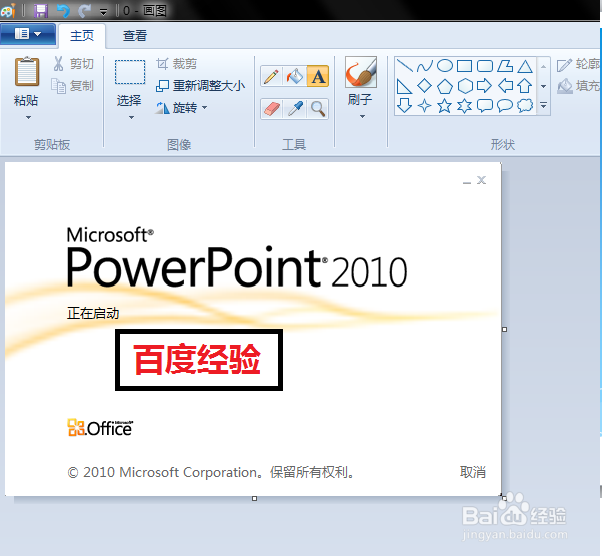This screenshot has width=602, height=556.
Task: Click Save icon in quick access toolbar
Action: [x=40, y=10]
